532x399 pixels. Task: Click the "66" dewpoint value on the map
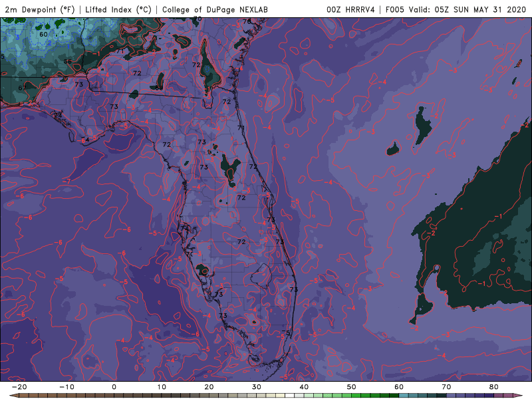pos(68,61)
